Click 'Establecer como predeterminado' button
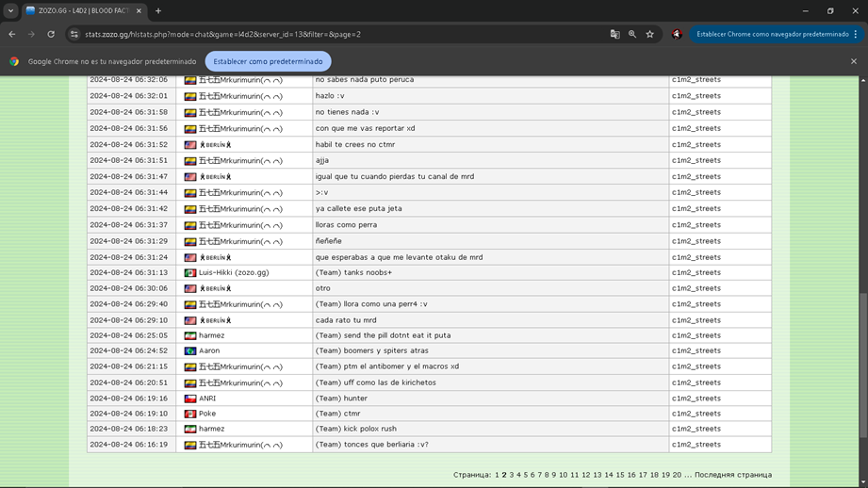 pos(268,61)
